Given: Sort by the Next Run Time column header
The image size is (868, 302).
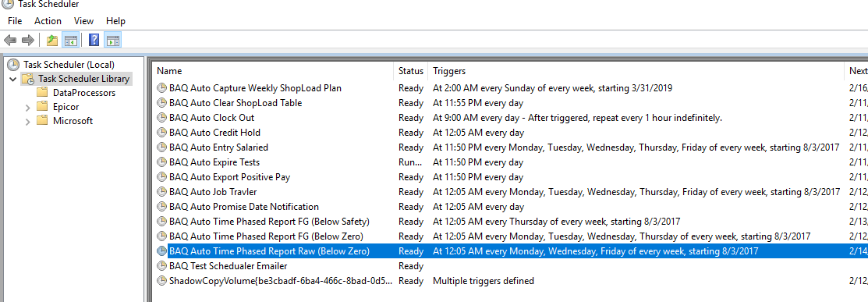Looking at the screenshot, I should pyautogui.click(x=858, y=71).
